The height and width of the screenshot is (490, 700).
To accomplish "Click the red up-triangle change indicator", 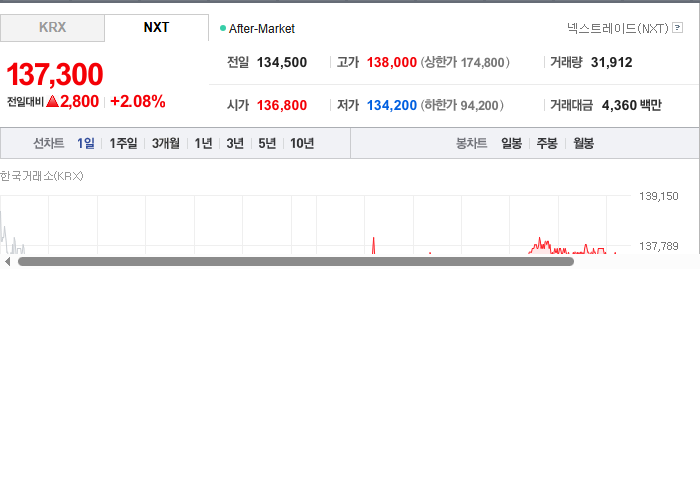I will pyautogui.click(x=52, y=101).
